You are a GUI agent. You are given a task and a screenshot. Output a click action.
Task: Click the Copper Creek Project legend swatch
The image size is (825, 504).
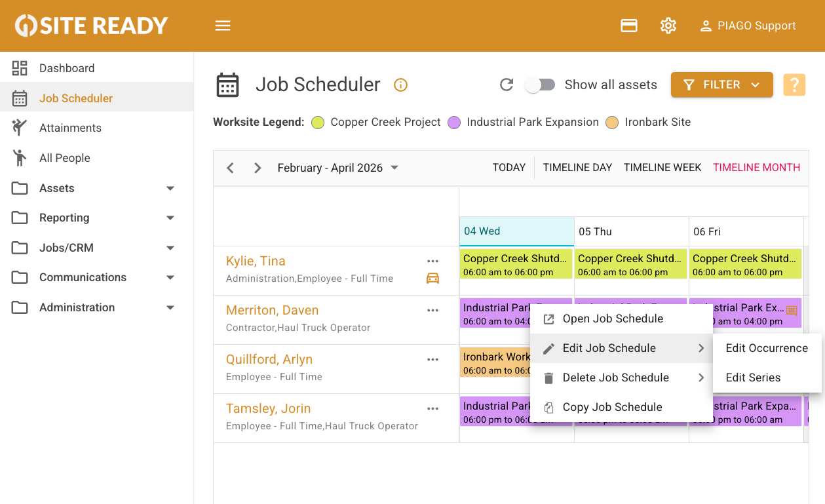point(318,123)
